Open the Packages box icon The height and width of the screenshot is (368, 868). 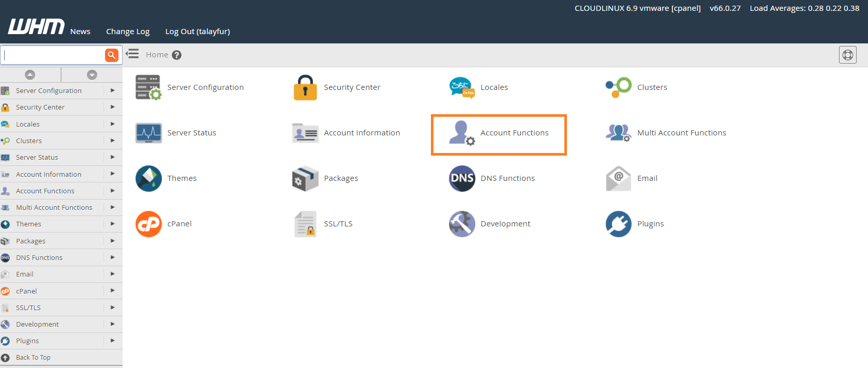tap(305, 178)
